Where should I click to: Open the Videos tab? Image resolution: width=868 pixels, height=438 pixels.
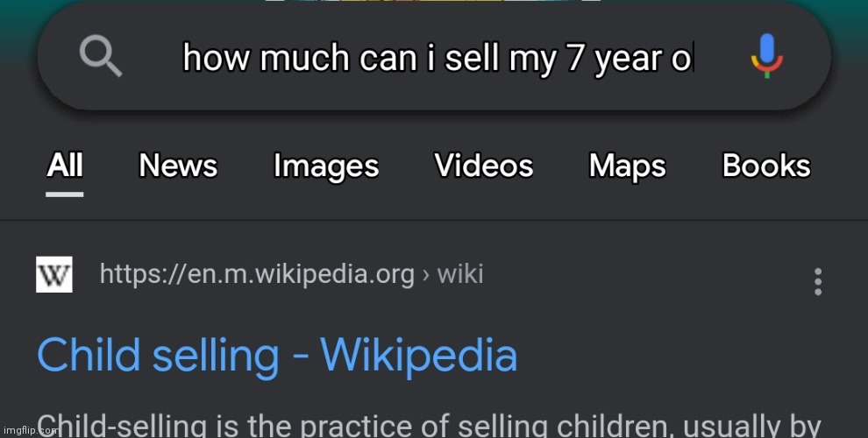click(483, 165)
